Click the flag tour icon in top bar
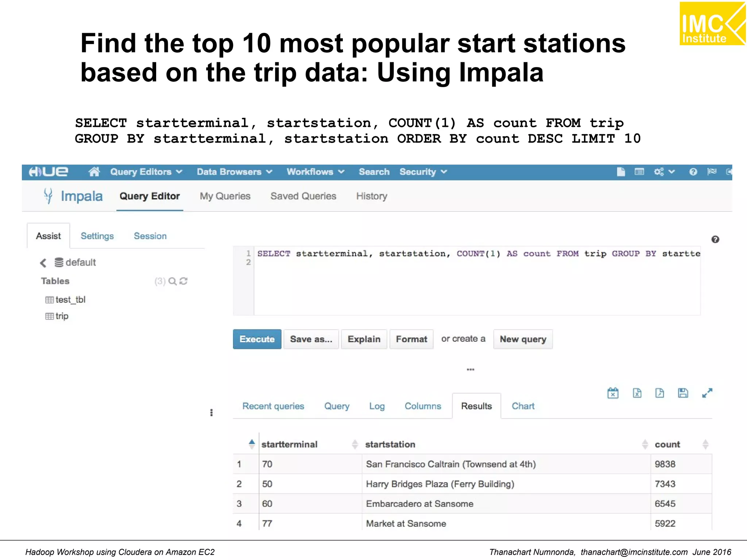The width and height of the screenshot is (747, 560). tap(712, 172)
